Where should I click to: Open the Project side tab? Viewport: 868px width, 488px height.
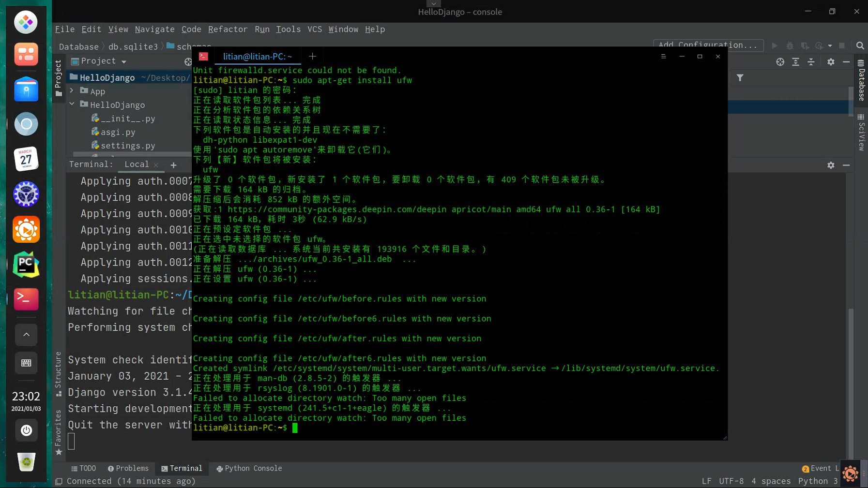[x=59, y=78]
